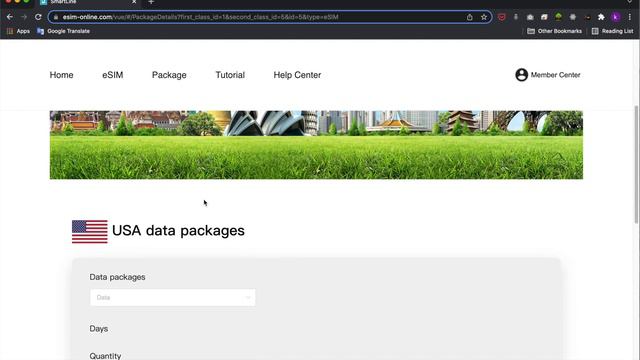Open the purple profile avatar
640x360 pixels.
pyautogui.click(x=616, y=17)
